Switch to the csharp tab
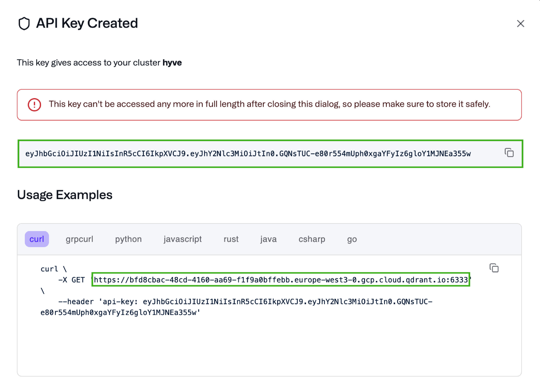 point(312,239)
